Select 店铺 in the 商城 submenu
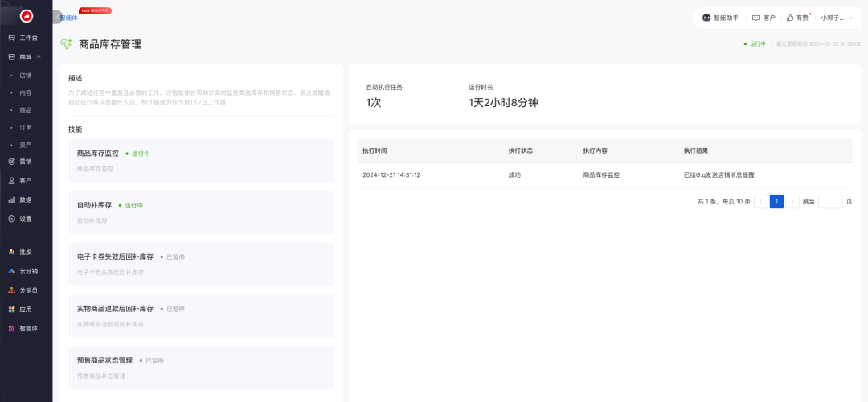Viewport: 868px width, 402px height. click(26, 76)
